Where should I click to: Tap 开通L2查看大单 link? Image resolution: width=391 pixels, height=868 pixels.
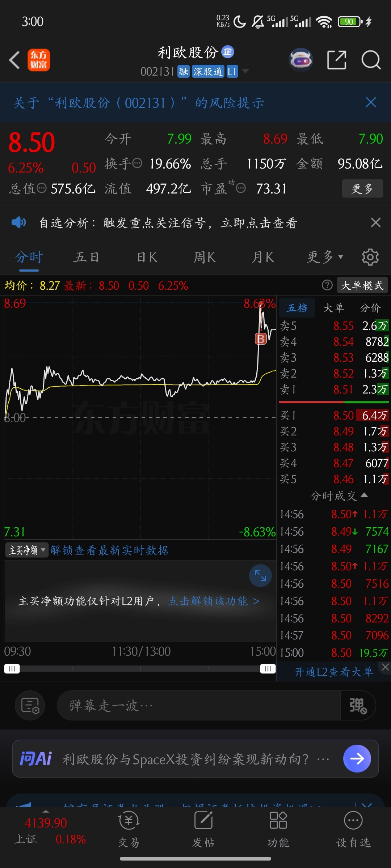coord(334,672)
